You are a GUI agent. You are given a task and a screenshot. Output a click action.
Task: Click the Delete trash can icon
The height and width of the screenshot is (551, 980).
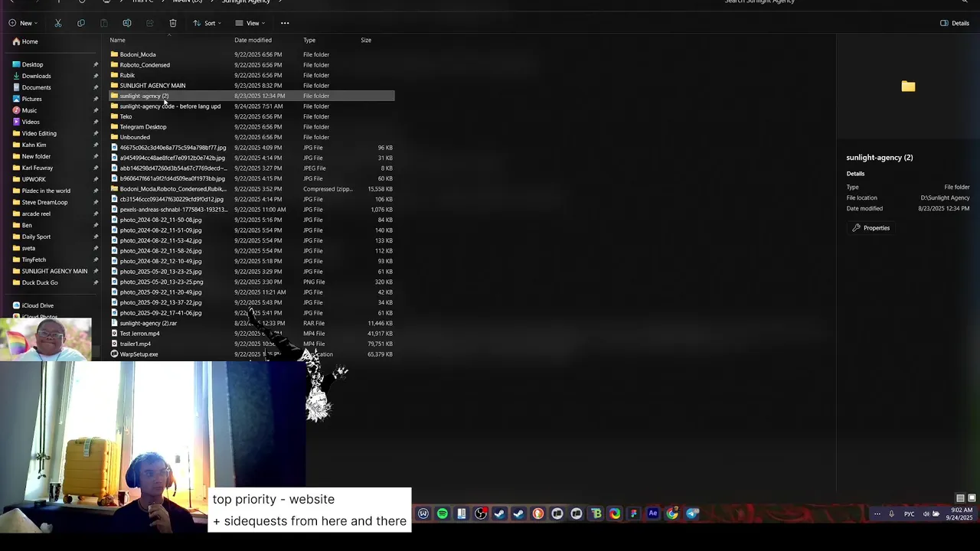pyautogui.click(x=173, y=23)
